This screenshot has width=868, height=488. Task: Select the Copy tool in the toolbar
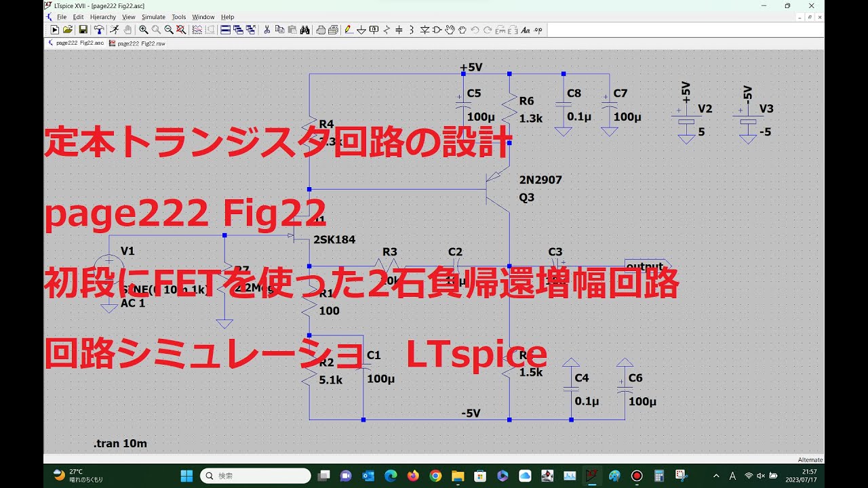click(279, 30)
